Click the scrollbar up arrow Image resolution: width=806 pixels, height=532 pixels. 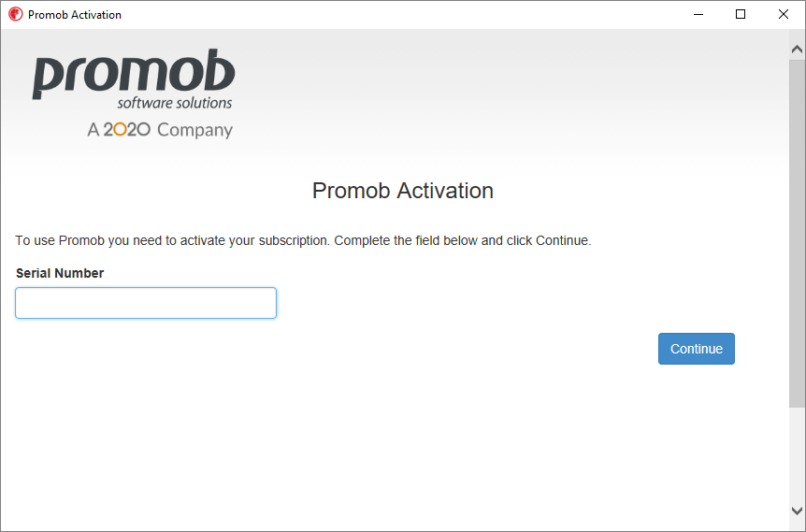pos(797,50)
